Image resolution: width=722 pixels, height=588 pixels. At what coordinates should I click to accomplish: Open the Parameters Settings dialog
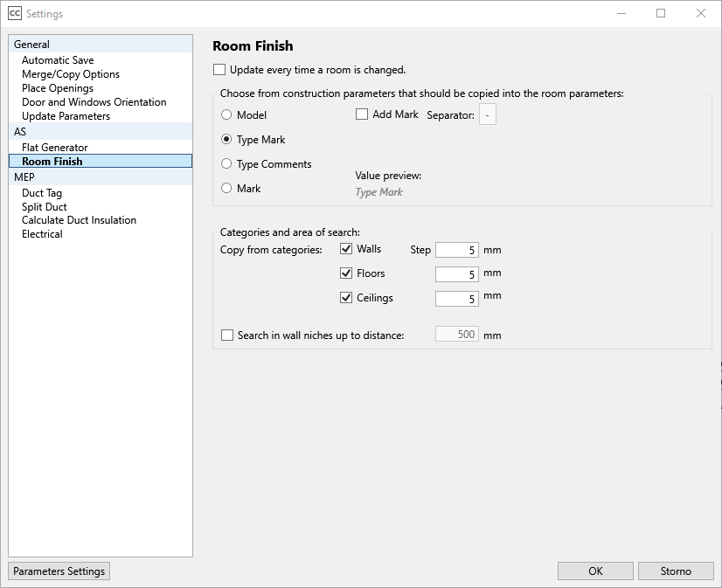[58, 571]
